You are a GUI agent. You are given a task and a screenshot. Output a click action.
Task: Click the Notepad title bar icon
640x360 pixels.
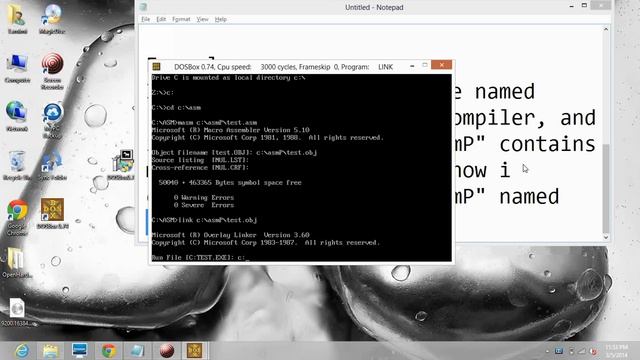pos(143,7)
